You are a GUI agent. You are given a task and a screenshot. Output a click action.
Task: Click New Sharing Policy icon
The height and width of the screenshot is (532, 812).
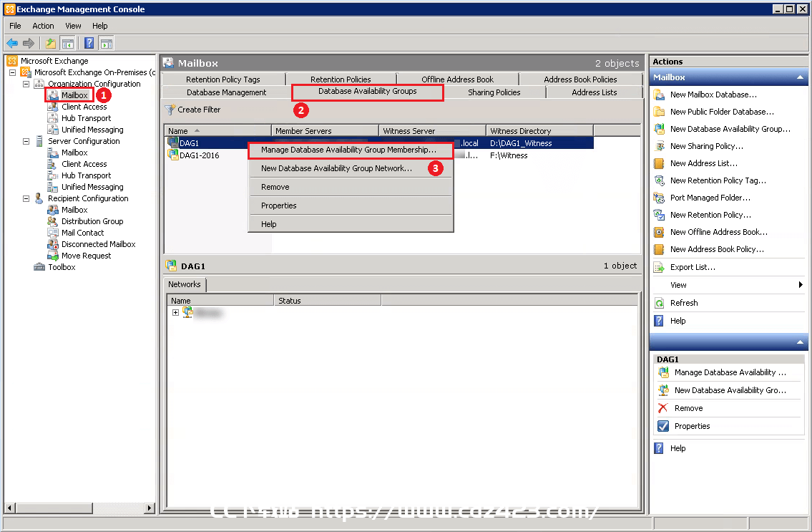659,146
